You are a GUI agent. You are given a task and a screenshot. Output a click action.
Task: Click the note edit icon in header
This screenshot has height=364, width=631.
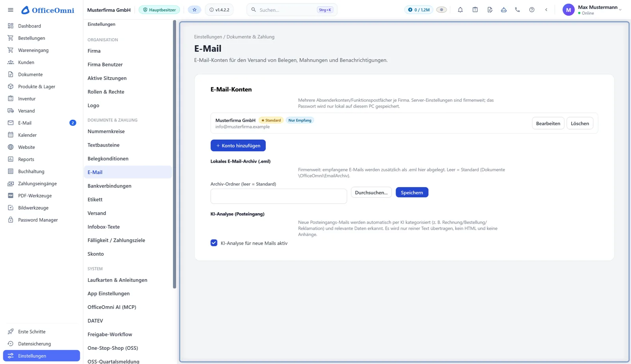pyautogui.click(x=490, y=10)
